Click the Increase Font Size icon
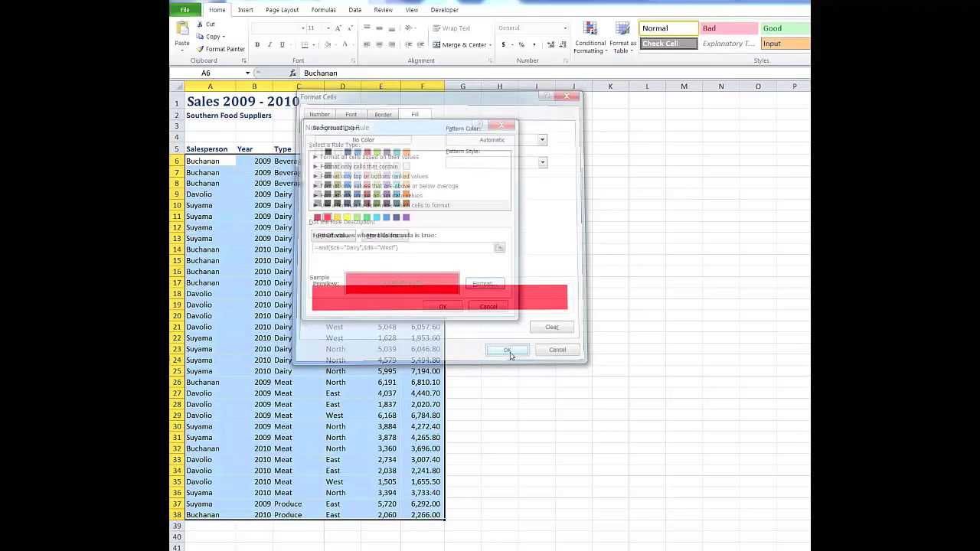This screenshot has height=551, width=980. click(x=338, y=28)
